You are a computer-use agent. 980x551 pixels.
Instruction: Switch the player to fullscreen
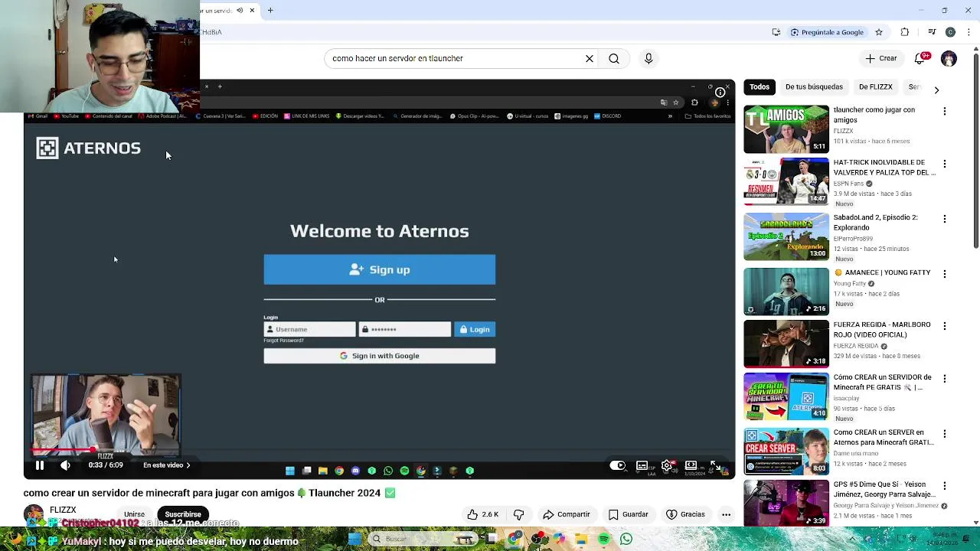click(715, 465)
